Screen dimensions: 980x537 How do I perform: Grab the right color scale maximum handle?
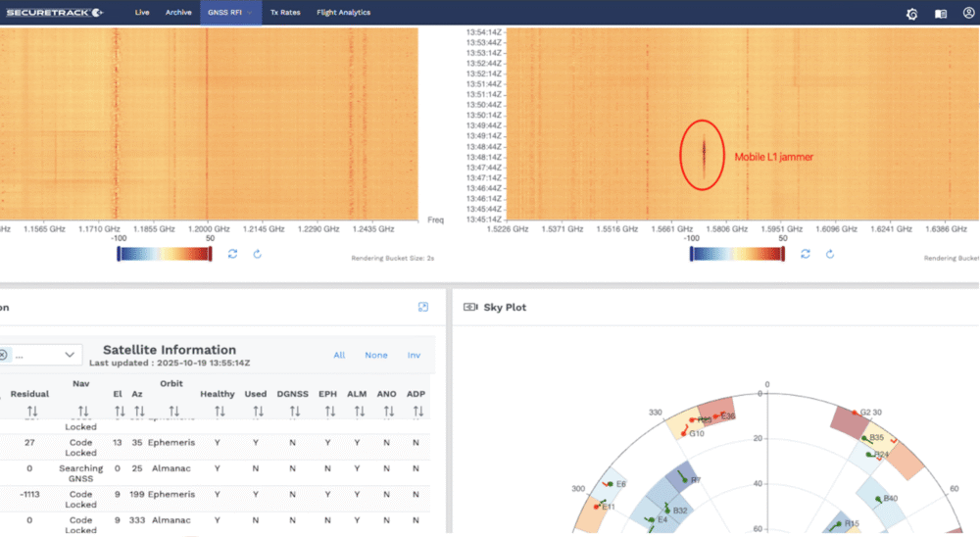click(x=782, y=253)
